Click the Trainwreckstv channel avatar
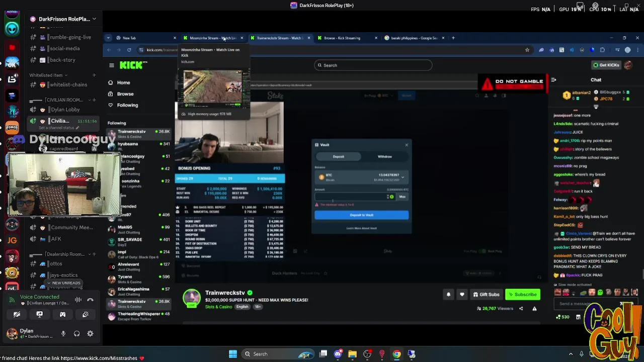The image size is (644, 362). (191, 298)
